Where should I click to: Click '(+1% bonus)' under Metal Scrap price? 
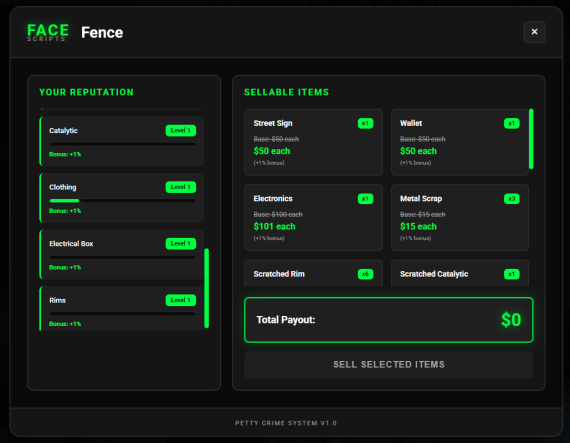tap(416, 238)
